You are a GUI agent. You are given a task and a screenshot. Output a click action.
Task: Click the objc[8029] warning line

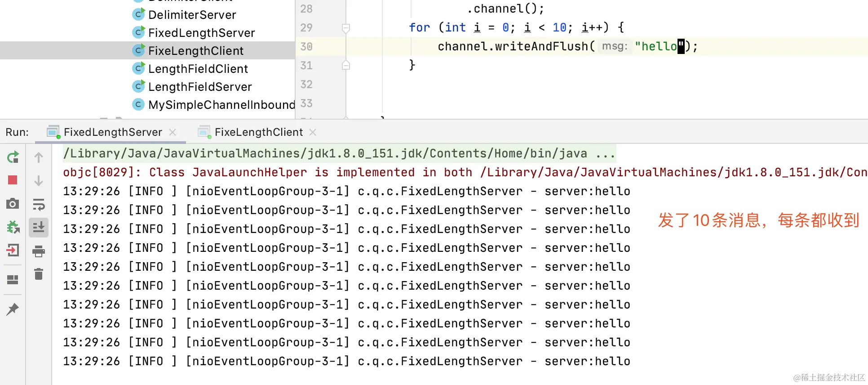(x=465, y=172)
